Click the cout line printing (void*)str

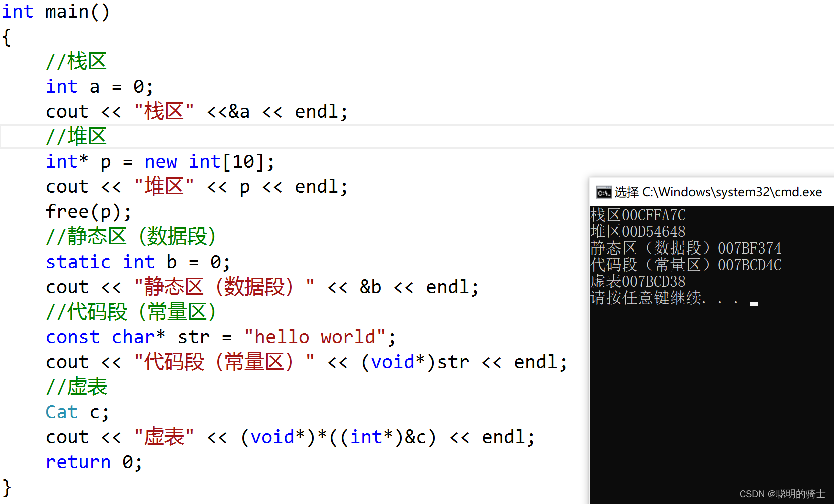point(306,362)
